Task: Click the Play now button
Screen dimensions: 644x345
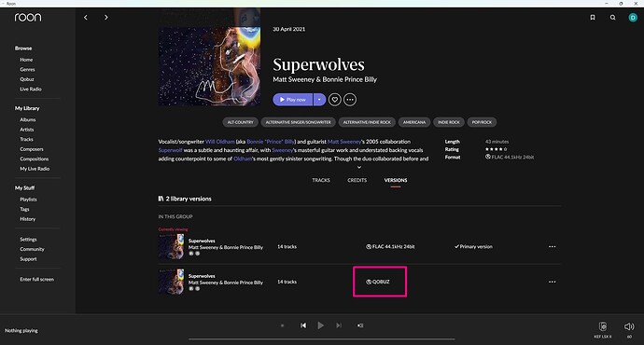Action: pos(292,100)
